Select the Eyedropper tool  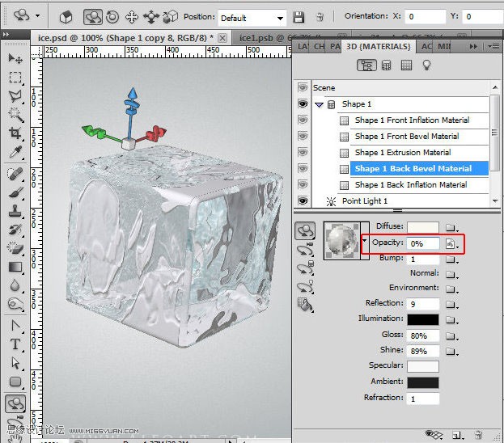[15, 152]
